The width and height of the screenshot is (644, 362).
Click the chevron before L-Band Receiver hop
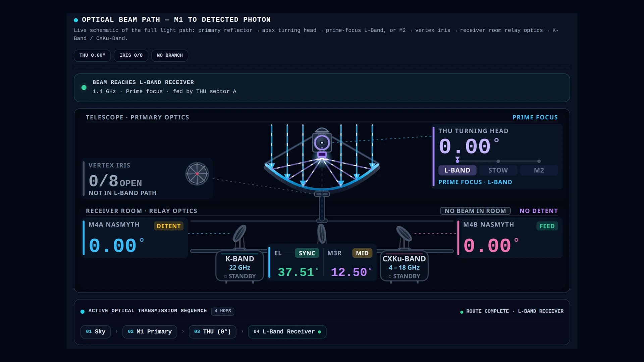point(242,332)
